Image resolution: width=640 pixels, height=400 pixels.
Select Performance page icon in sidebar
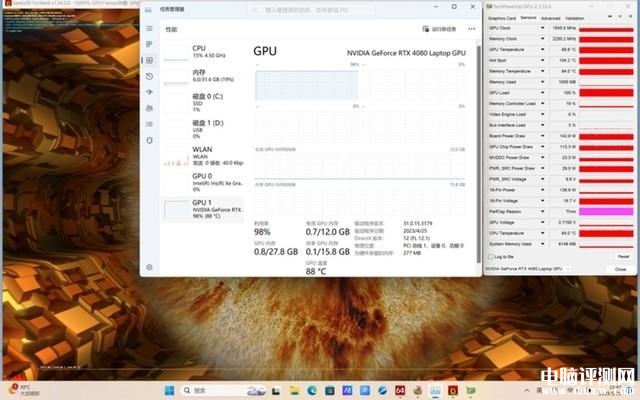pos(149,60)
